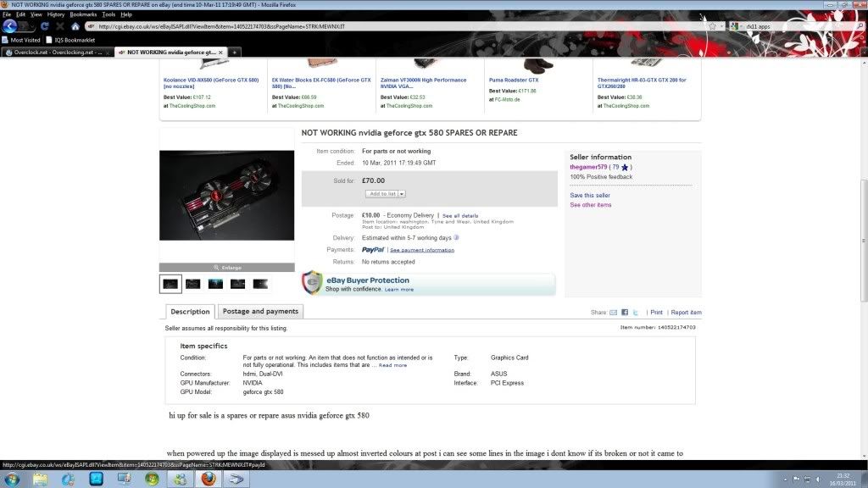Switch to Postage and payments tab
This screenshot has width=868, height=488.
click(x=260, y=312)
